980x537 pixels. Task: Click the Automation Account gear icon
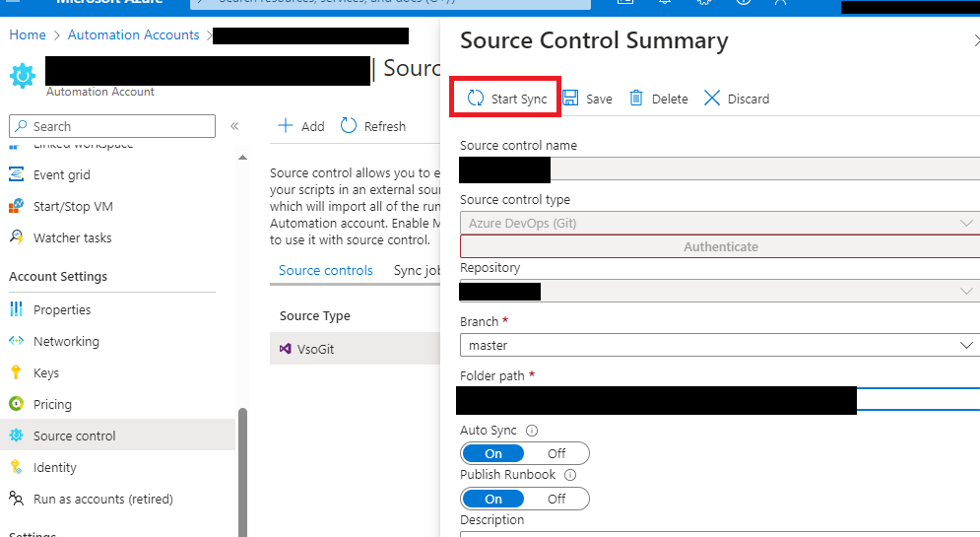23,76
